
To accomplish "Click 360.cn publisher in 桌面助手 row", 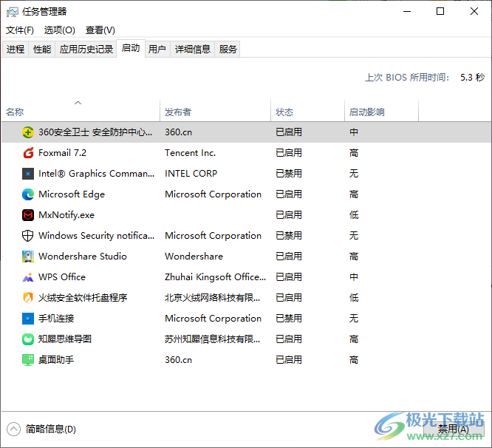I will (x=179, y=360).
